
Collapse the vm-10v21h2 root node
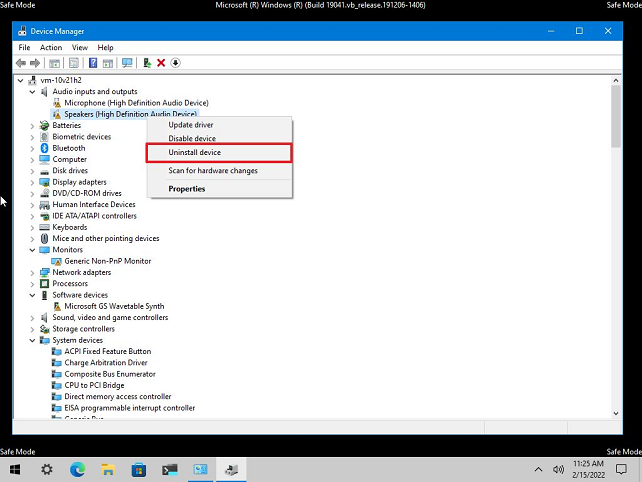click(x=20, y=81)
